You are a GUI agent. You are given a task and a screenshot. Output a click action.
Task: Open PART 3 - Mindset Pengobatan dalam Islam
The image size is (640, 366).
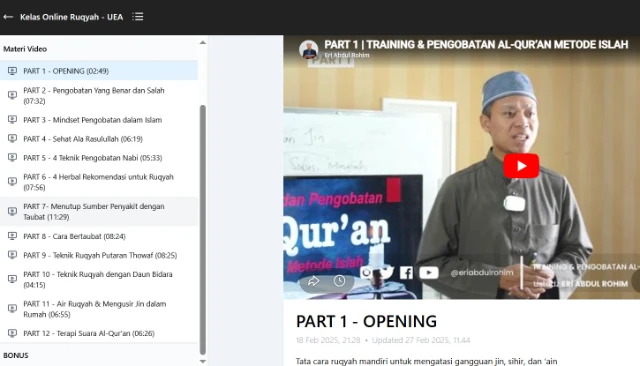tap(99, 120)
